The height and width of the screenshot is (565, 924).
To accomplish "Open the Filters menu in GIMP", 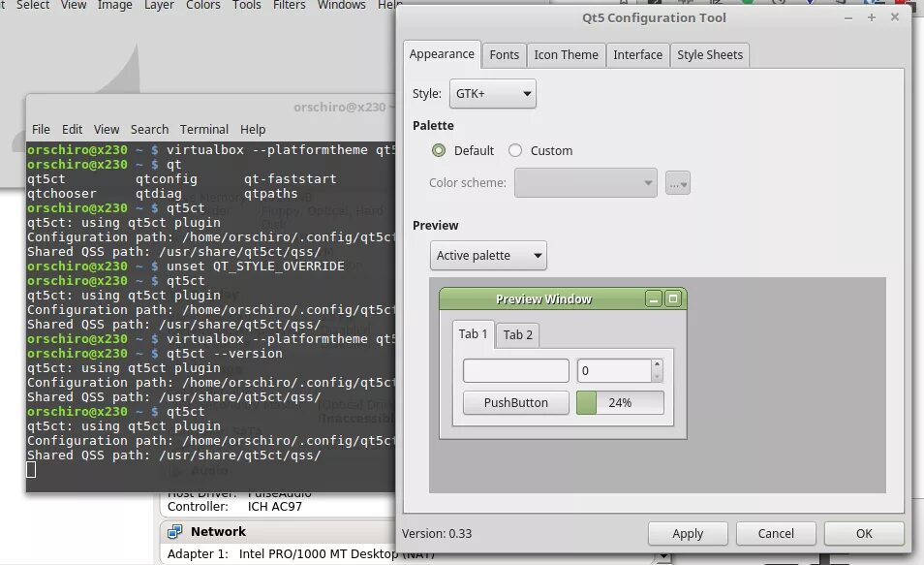I will 290,5.
